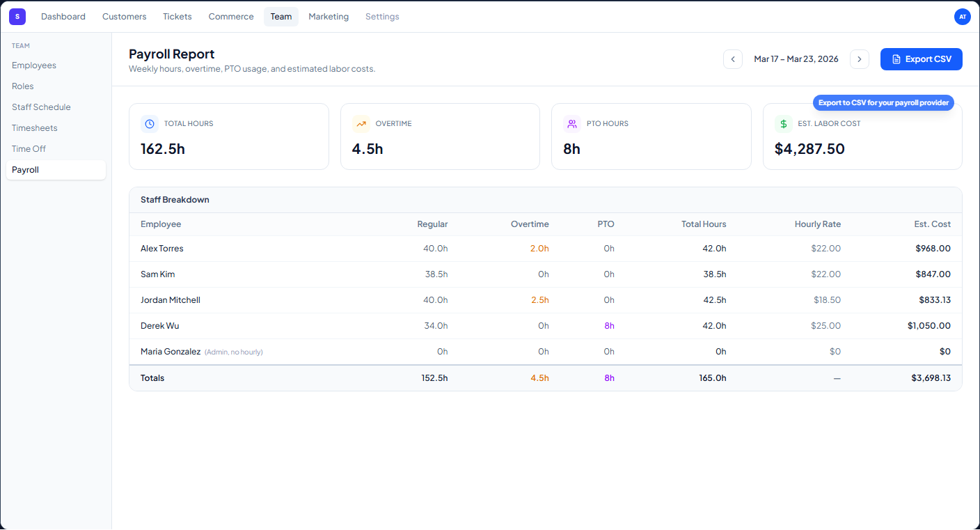980x530 pixels.
Task: Click Jordan Mitchell overtime value 2.5h
Action: pyautogui.click(x=539, y=300)
